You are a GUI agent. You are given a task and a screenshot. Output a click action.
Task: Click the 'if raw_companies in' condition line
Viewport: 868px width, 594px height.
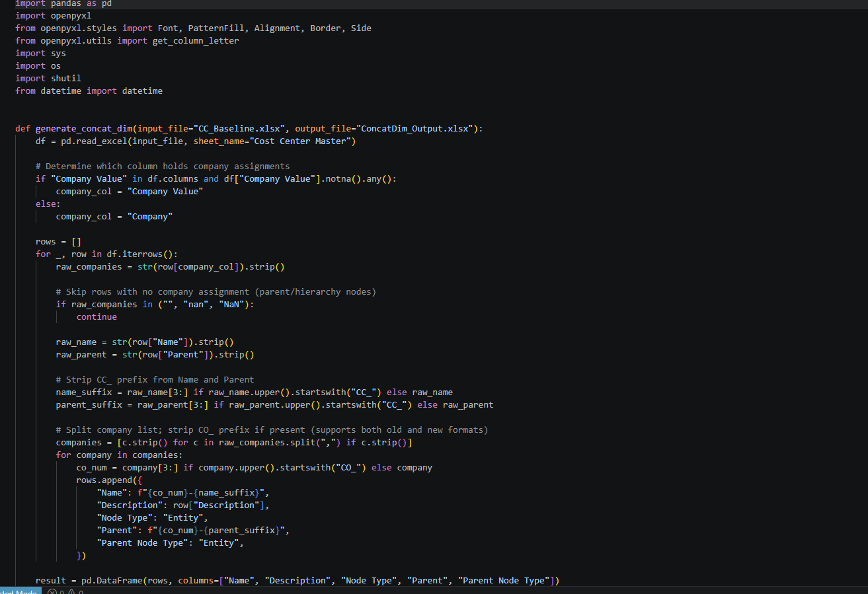pos(155,305)
